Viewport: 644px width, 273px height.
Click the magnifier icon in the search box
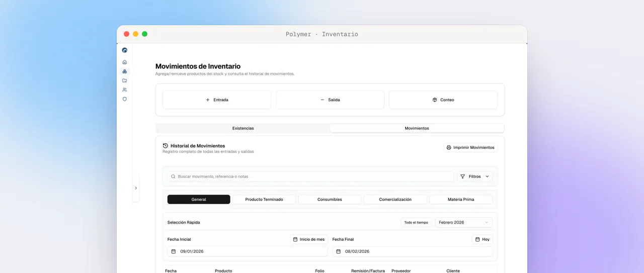174,176
